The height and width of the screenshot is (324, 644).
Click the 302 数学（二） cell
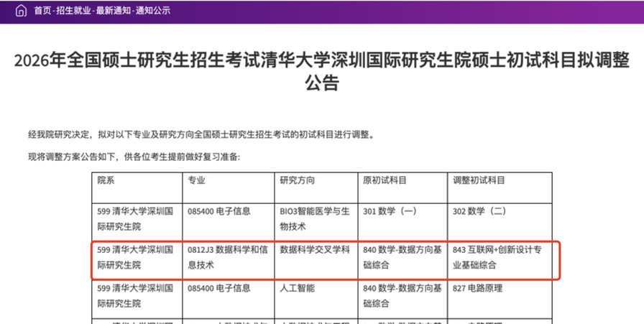click(x=500, y=222)
